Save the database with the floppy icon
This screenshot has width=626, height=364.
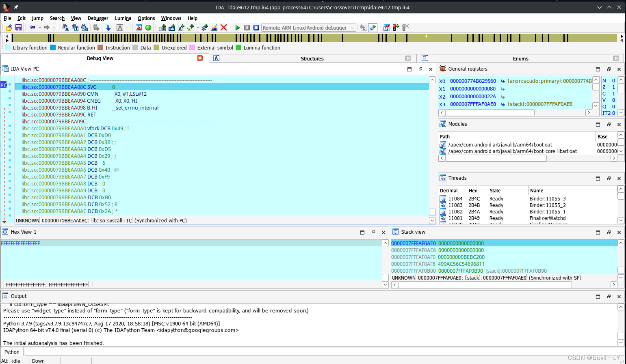(x=18, y=28)
